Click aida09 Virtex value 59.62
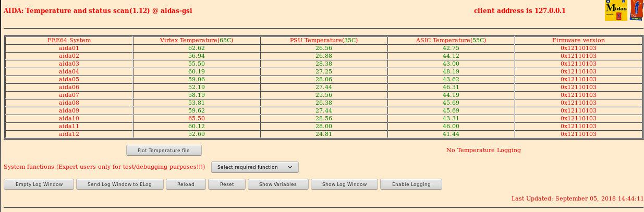644x212 pixels. [197, 110]
